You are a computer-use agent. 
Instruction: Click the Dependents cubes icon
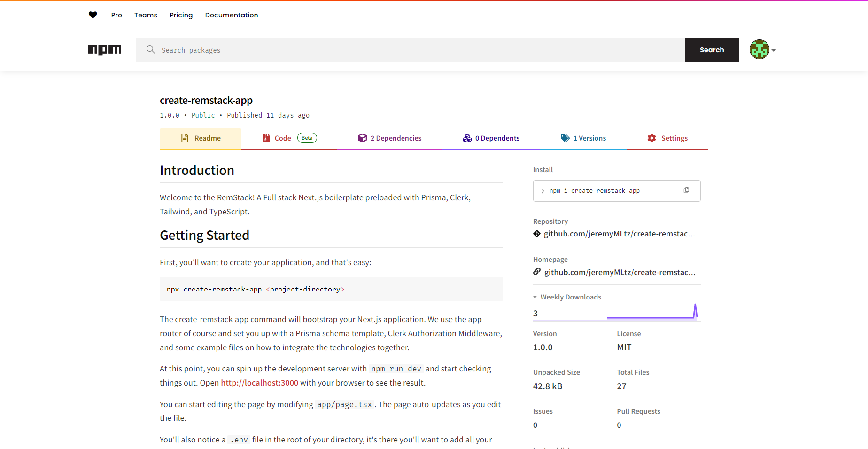(x=467, y=138)
